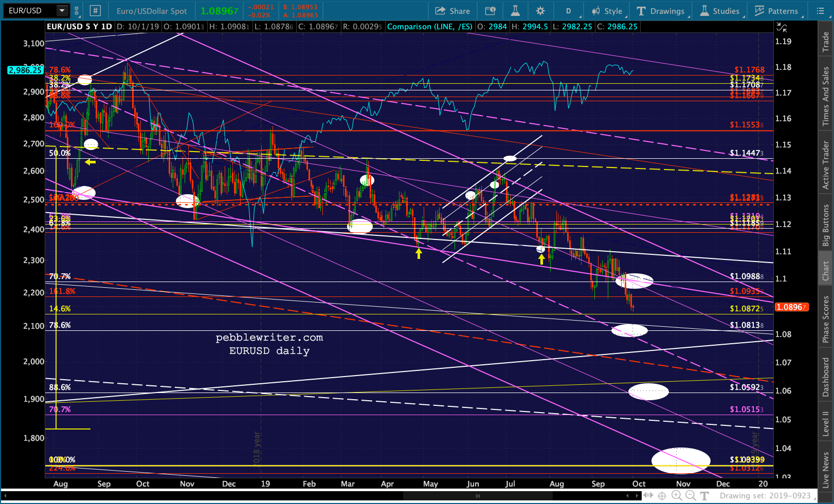Click the crosshair pan icon
The image size is (834, 504).
662,496
